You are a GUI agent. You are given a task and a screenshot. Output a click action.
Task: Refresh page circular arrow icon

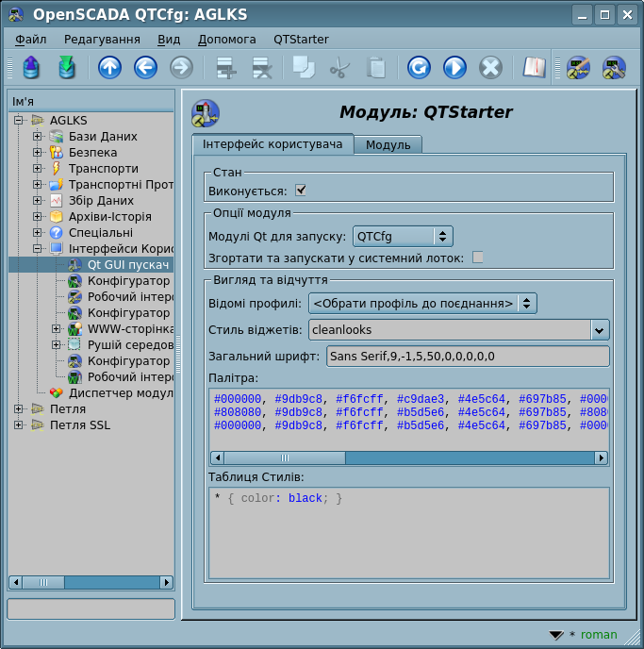[419, 68]
